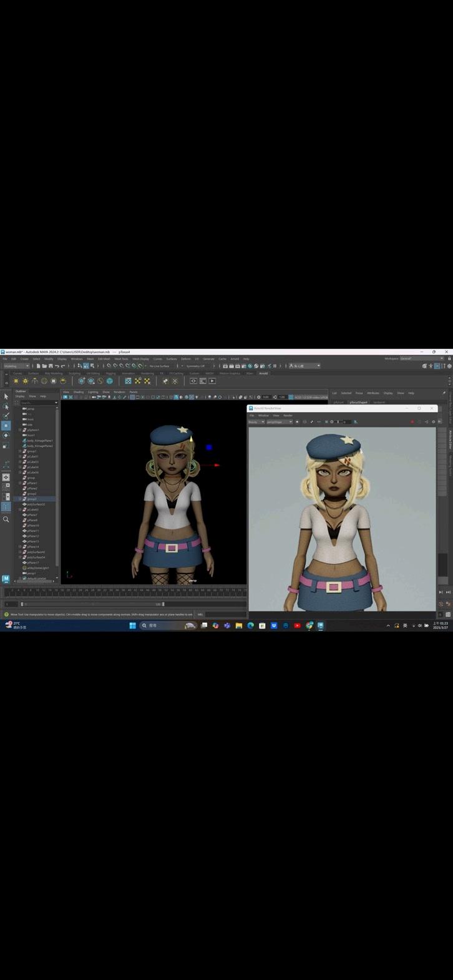This screenshot has width=453, height=980.
Task: Open the Arnold menu in the main menu bar
Action: click(235, 359)
